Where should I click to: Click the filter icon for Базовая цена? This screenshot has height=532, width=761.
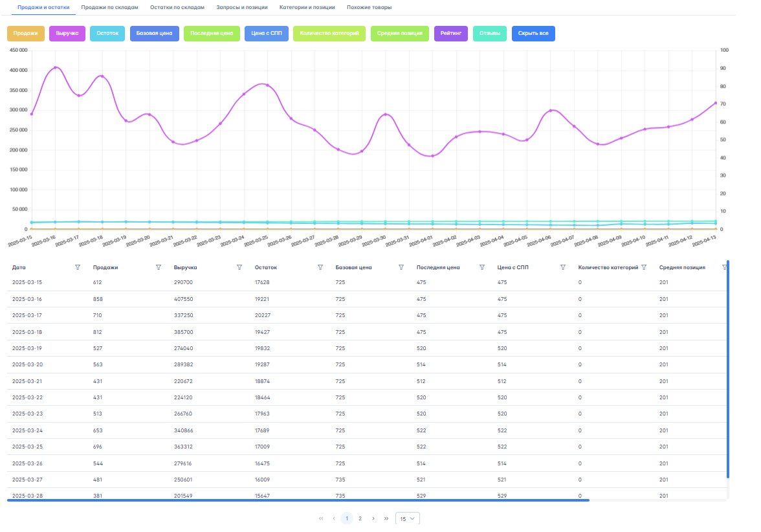[x=401, y=267]
